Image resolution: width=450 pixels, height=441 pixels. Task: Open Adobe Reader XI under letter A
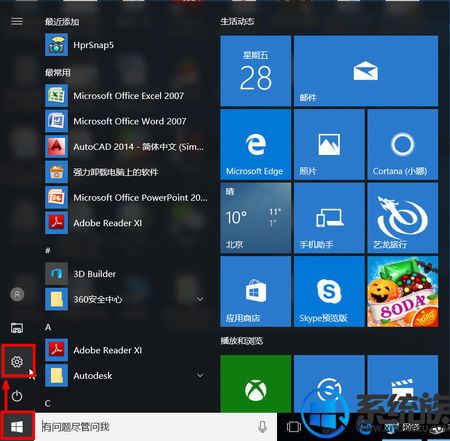(x=126, y=350)
